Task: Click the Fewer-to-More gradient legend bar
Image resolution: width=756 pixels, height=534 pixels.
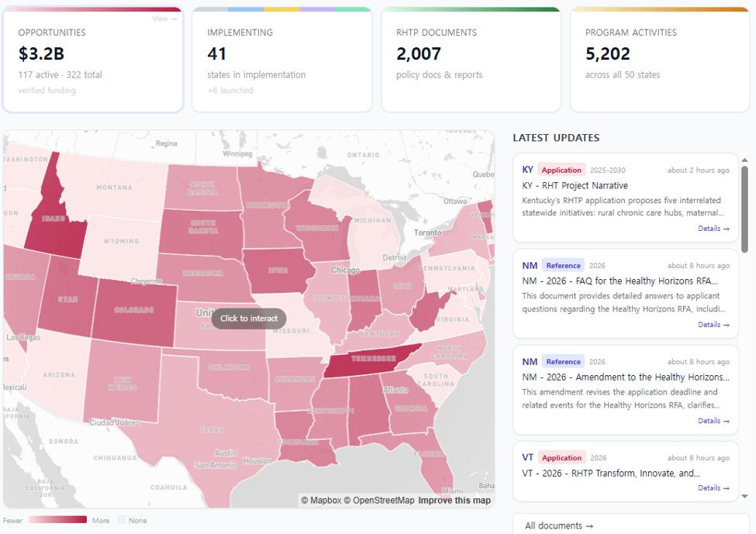Action: [57, 519]
